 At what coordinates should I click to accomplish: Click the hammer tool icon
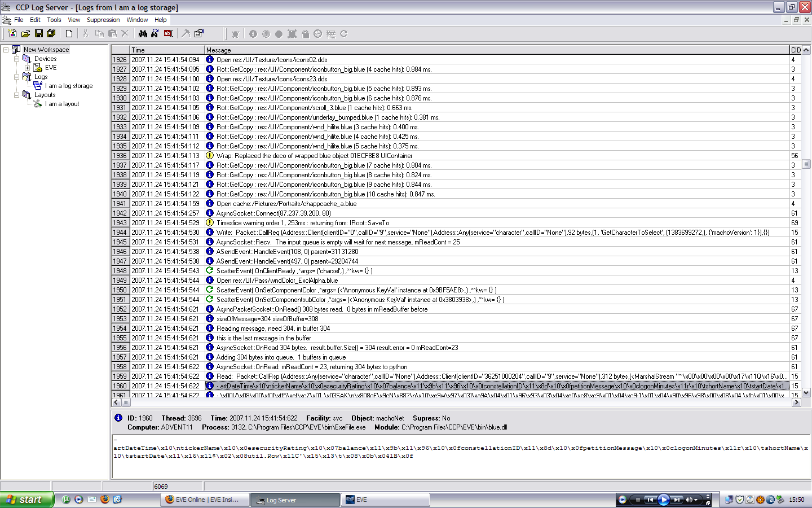(x=186, y=34)
